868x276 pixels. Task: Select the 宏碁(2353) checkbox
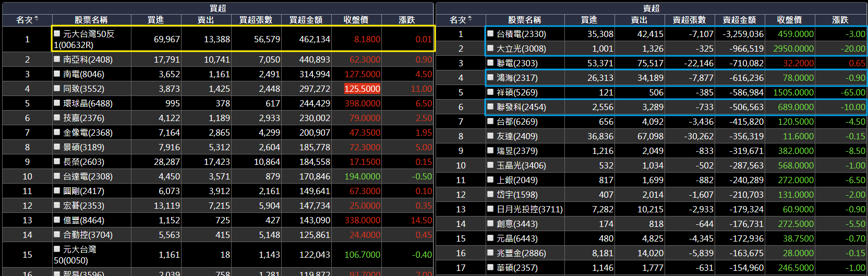57,205
